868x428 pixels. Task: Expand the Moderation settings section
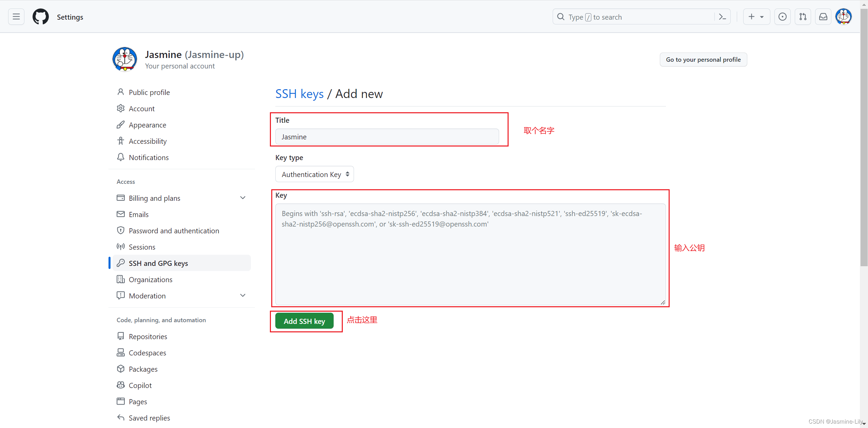coord(242,296)
